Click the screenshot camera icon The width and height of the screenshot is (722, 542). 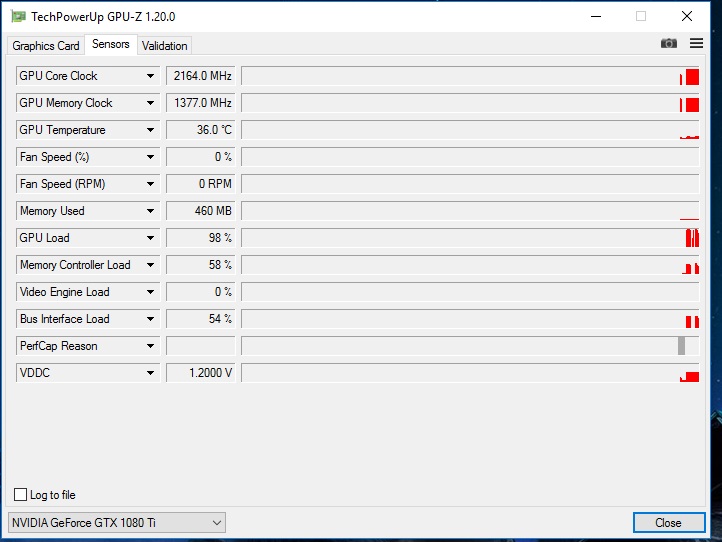point(669,43)
